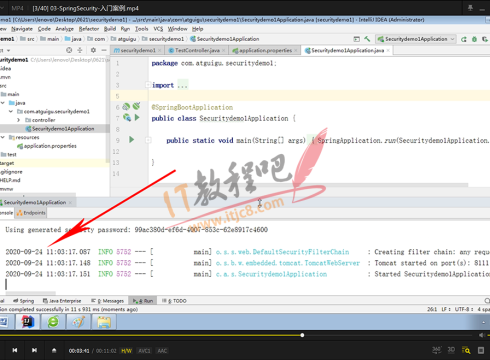Mute the video with speaker icon
490x360 pixels.
click(x=481, y=335)
